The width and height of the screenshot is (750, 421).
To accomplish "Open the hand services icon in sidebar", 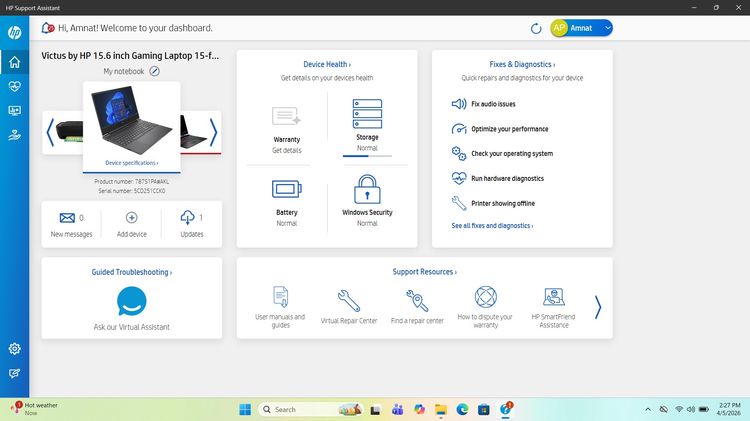I will pyautogui.click(x=14, y=135).
